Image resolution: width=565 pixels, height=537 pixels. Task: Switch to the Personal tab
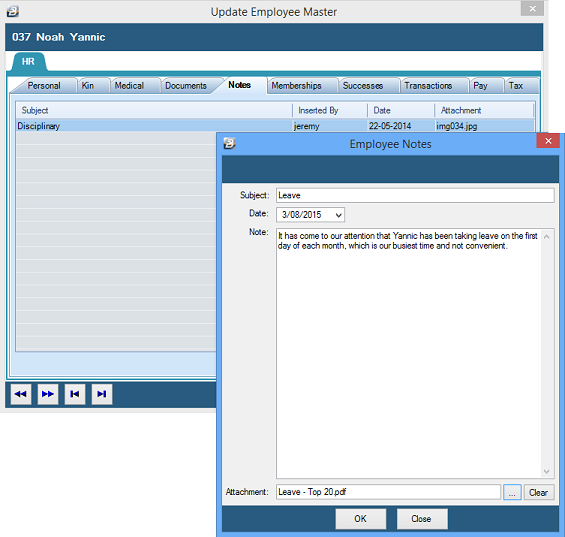pos(44,86)
